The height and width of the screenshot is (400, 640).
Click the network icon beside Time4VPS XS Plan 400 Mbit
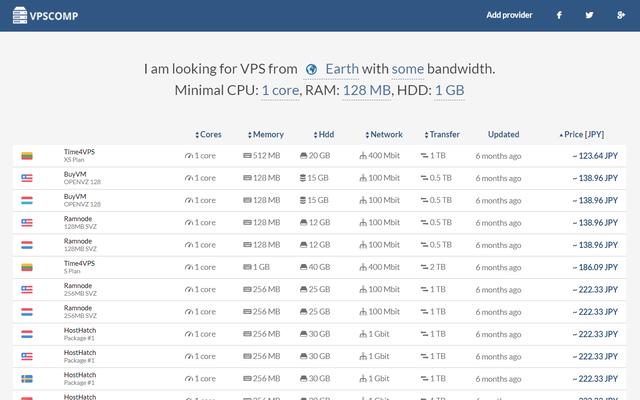(363, 156)
